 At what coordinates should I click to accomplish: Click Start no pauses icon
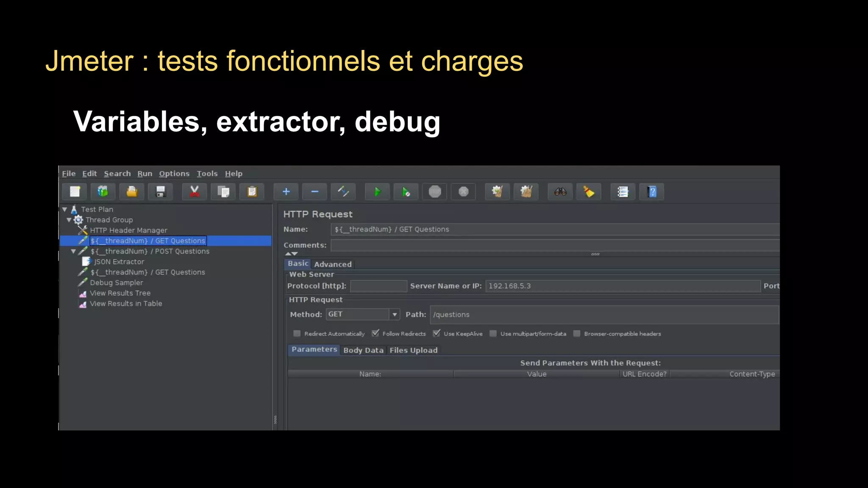click(x=406, y=192)
